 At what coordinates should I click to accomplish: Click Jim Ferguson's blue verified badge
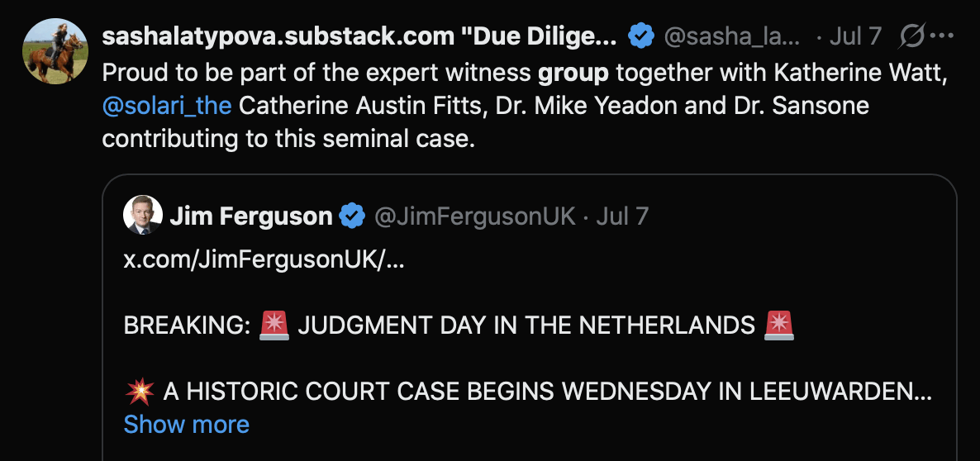(353, 216)
